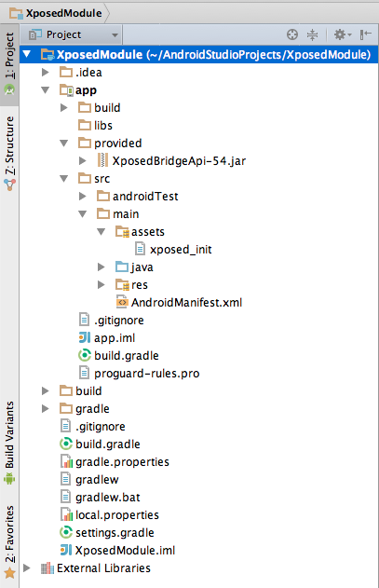This screenshot has height=588, width=379.
Task: Collapse the assets folder arrow
Action: pyautogui.click(x=101, y=232)
